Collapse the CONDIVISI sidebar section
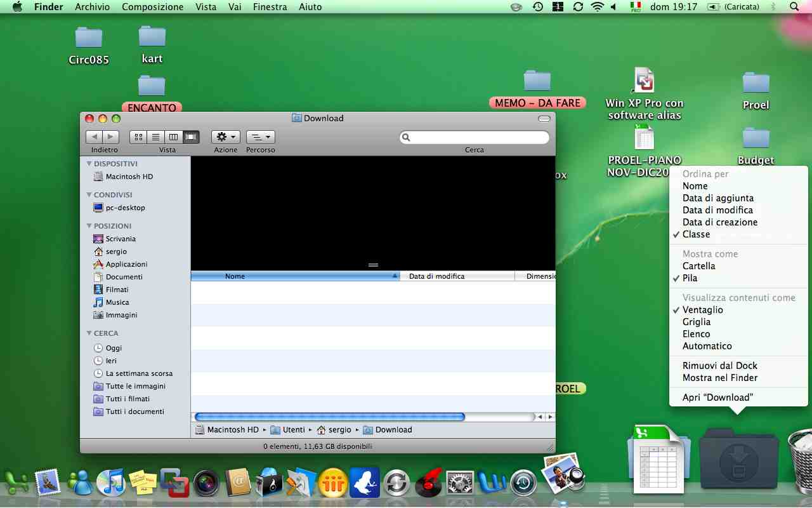 [89, 195]
